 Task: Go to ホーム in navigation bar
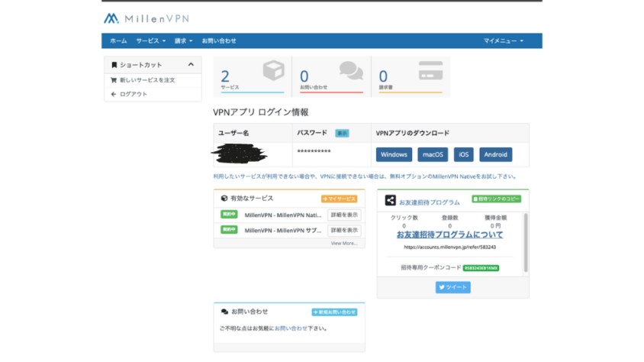point(118,40)
